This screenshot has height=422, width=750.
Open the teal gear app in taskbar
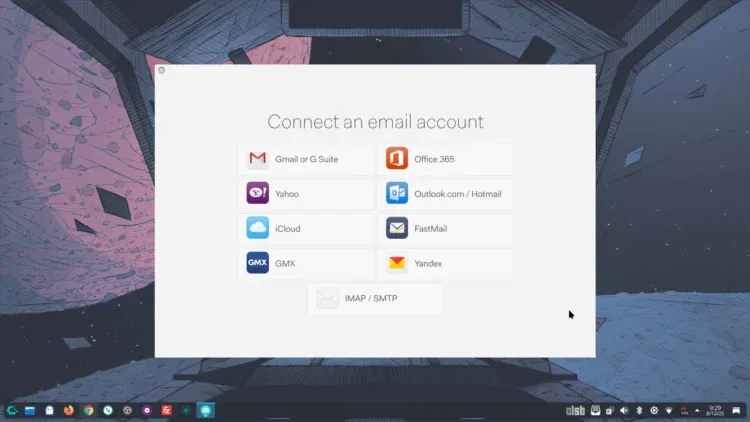186,411
